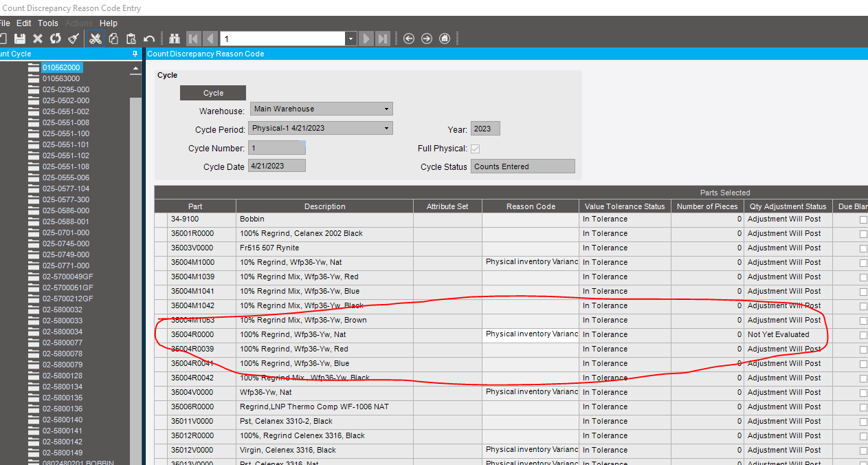Click the circled Home icon
The image size is (868, 465).
coord(445,39)
